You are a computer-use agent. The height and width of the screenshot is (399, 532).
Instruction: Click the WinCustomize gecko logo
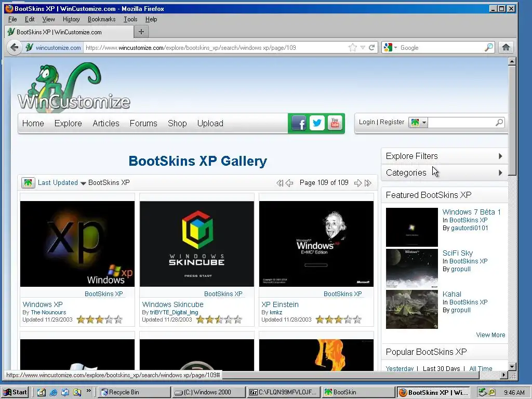pos(74,87)
